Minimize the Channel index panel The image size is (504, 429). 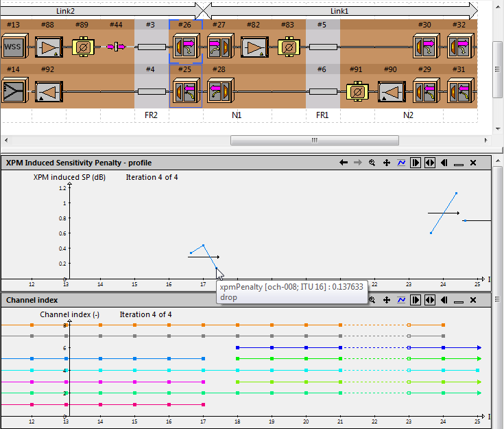pyautogui.click(x=459, y=302)
